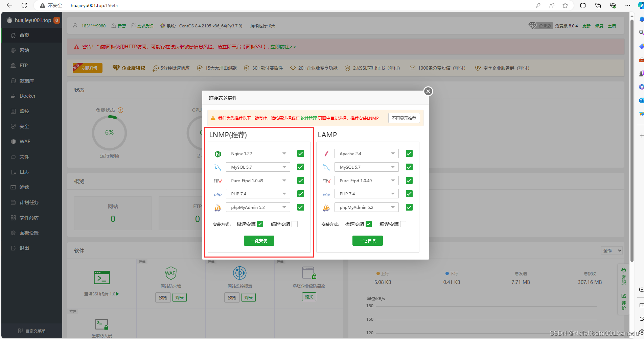
Task: Uncheck PHP 7.4 in LNMP
Action: point(300,194)
